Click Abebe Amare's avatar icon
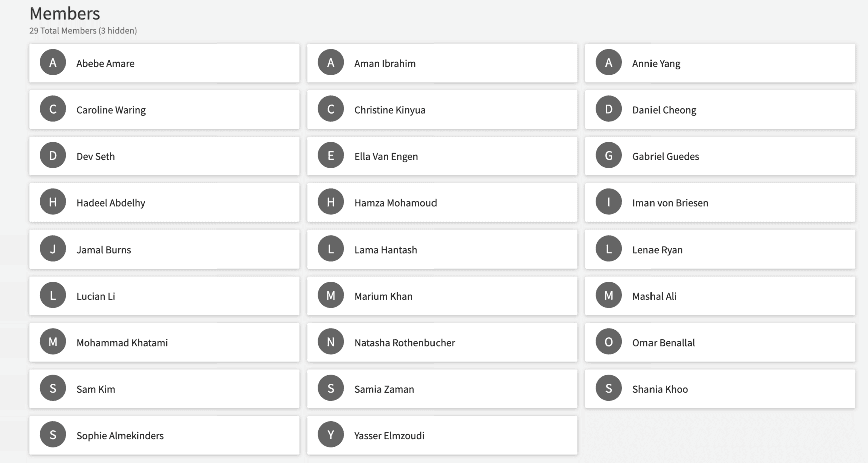 [x=53, y=63]
